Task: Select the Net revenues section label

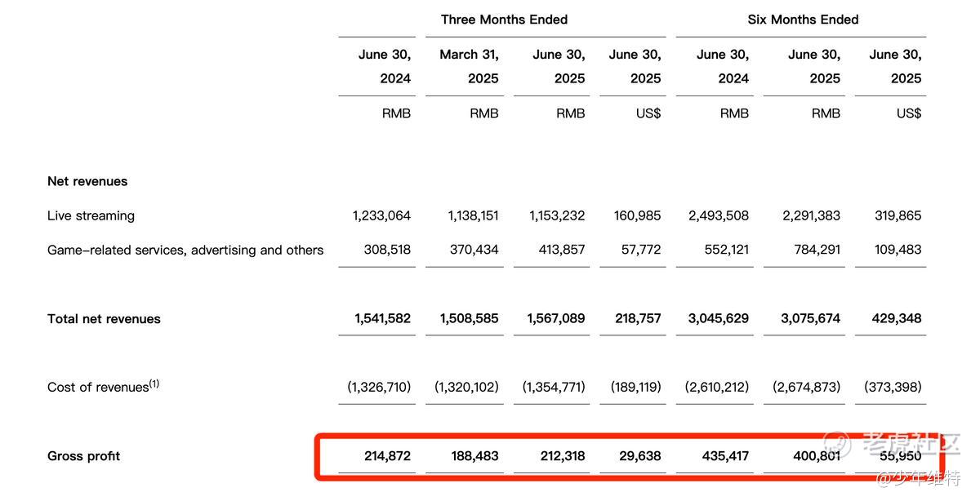Action: 87,181
